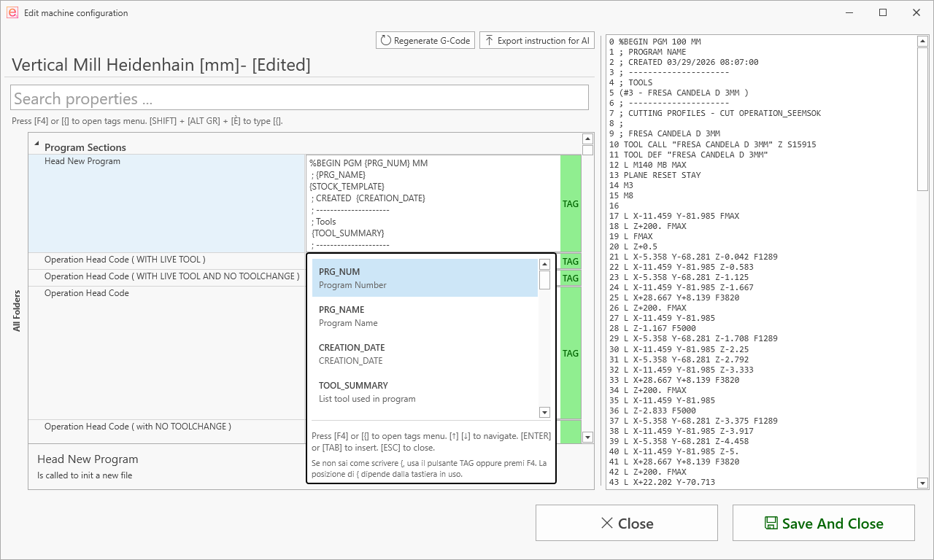Select PRG_NUM tag from the menu

tap(425, 278)
